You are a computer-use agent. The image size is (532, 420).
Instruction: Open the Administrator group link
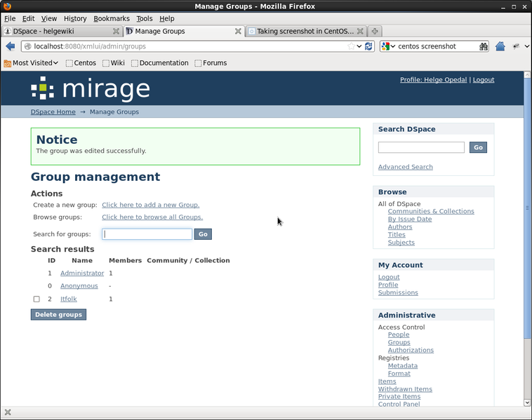[81, 273]
